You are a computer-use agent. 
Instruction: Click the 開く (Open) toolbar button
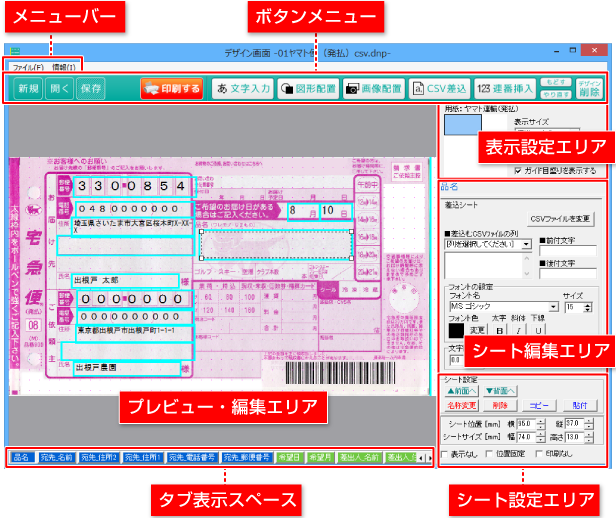point(59,89)
